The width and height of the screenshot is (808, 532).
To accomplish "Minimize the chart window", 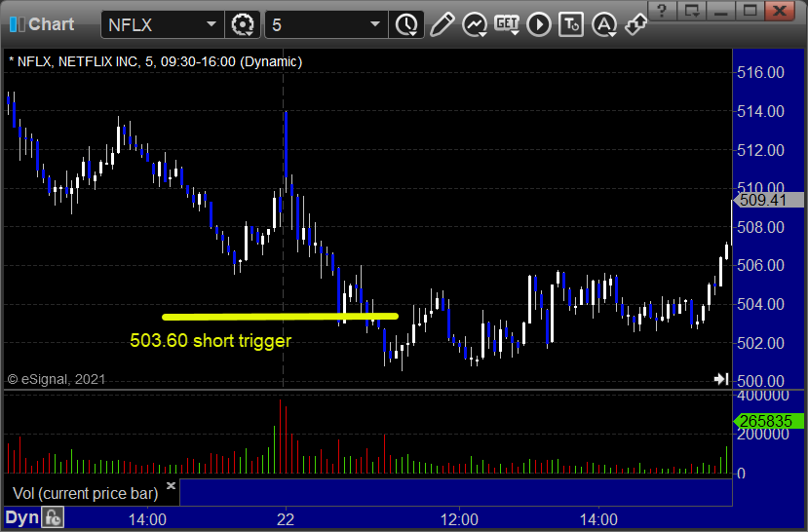I will (720, 11).
